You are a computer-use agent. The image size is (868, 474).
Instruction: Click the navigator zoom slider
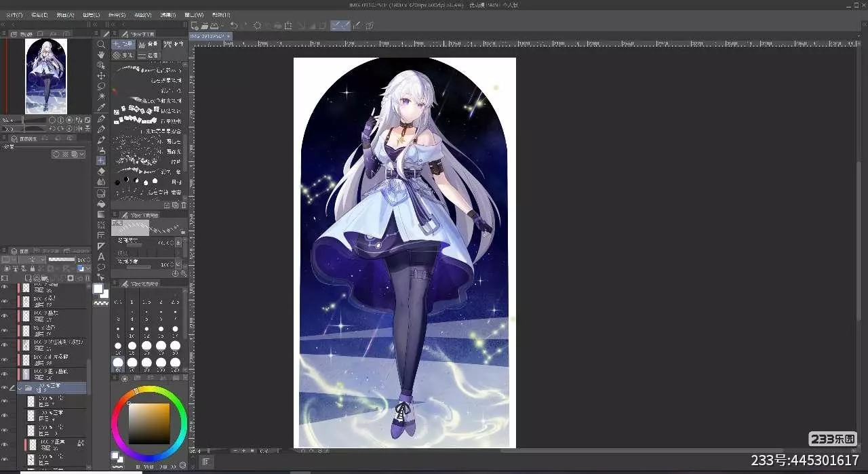(31, 120)
